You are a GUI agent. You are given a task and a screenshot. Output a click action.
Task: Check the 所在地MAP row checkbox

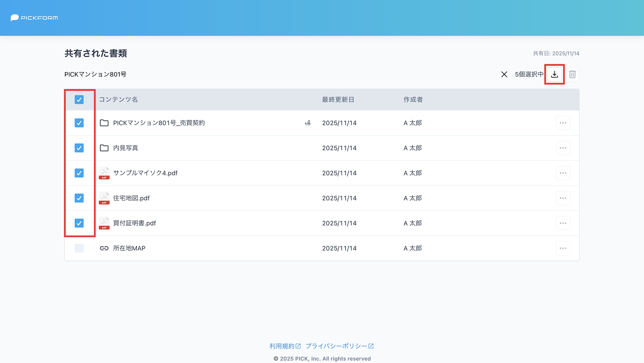(79, 248)
